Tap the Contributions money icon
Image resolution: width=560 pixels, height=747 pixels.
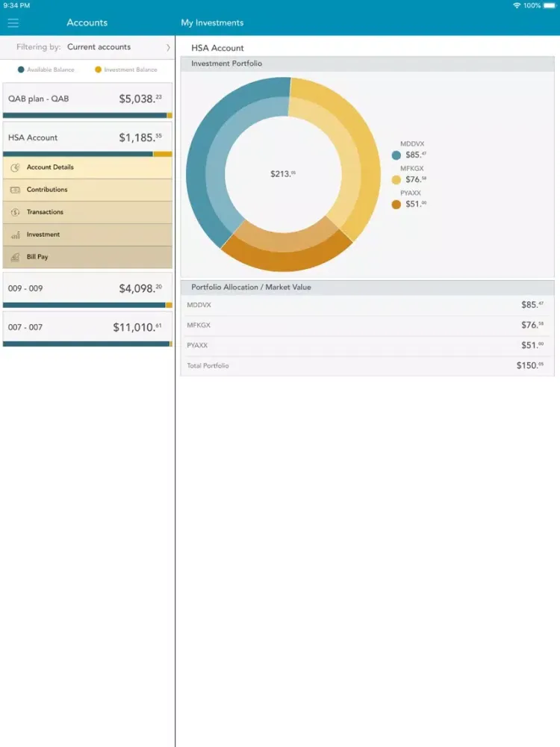click(15, 190)
